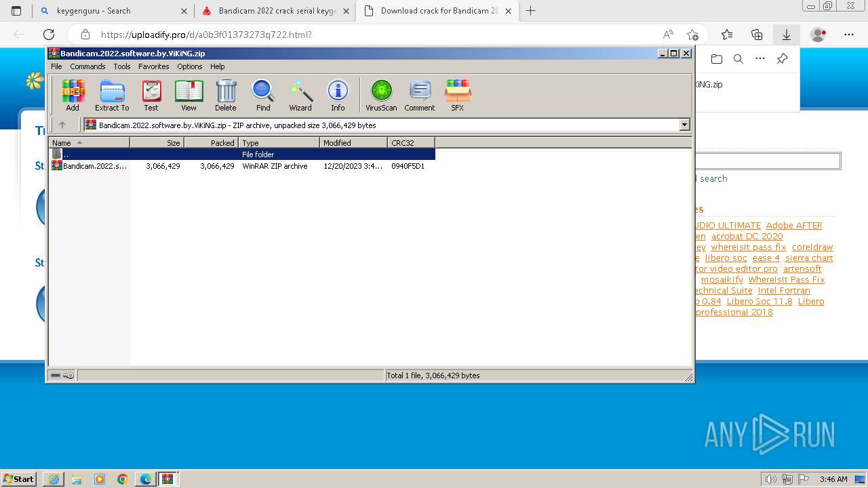Open Edge from the taskbar
Image resolution: width=868 pixels, height=488 pixels.
[146, 479]
